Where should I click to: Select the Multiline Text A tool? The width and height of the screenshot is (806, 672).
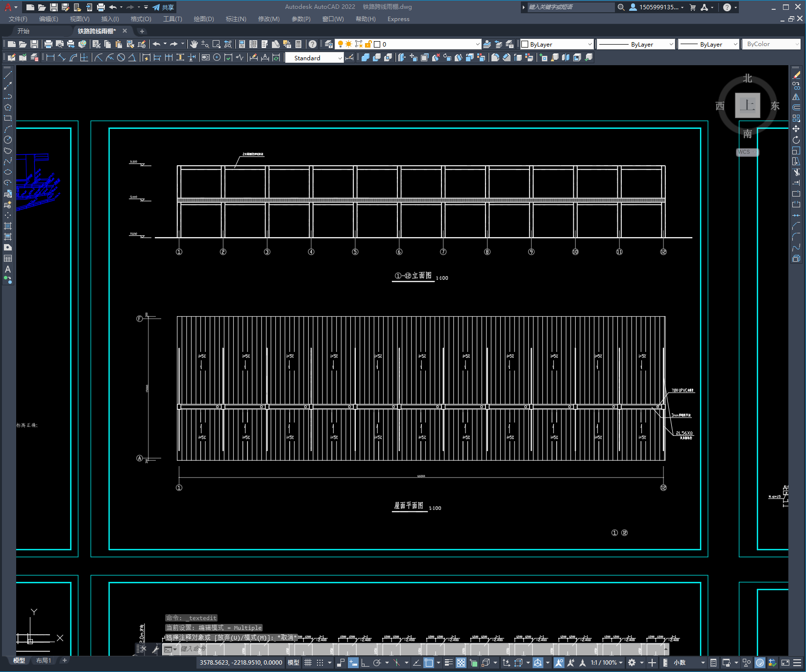8,269
